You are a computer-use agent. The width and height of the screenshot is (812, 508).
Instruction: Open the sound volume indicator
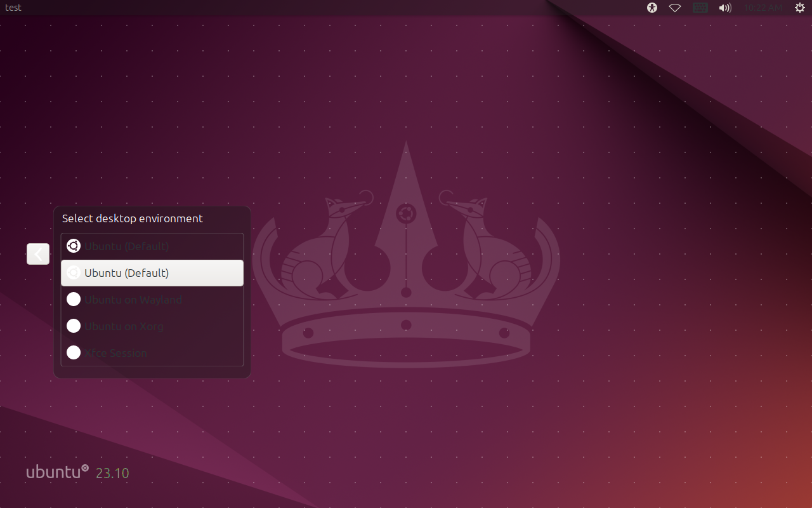(x=724, y=8)
